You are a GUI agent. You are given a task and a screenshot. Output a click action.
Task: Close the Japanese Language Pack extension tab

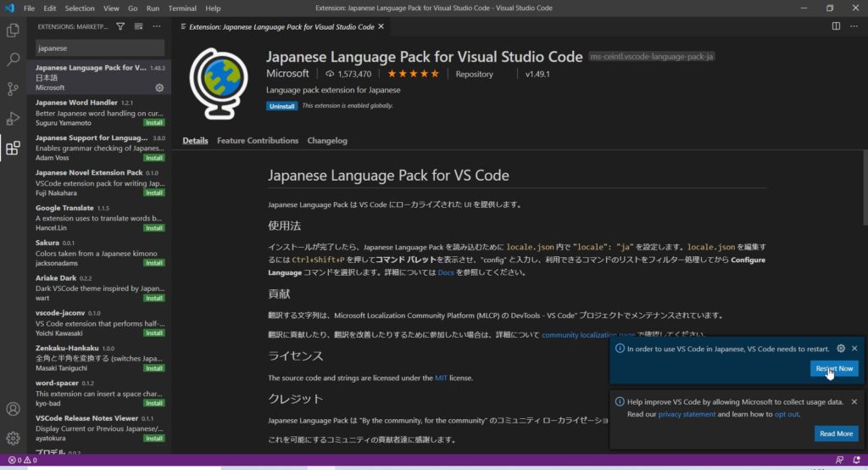381,26
